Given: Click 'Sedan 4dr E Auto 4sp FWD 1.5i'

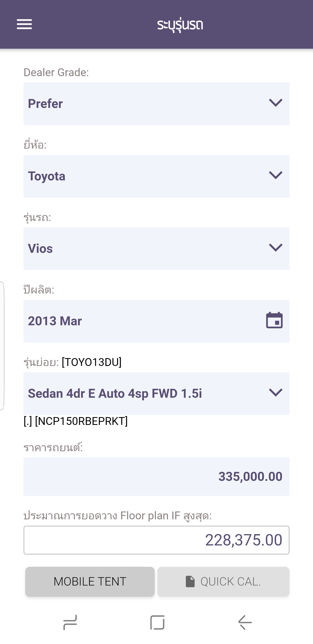Looking at the screenshot, I should (x=115, y=394).
